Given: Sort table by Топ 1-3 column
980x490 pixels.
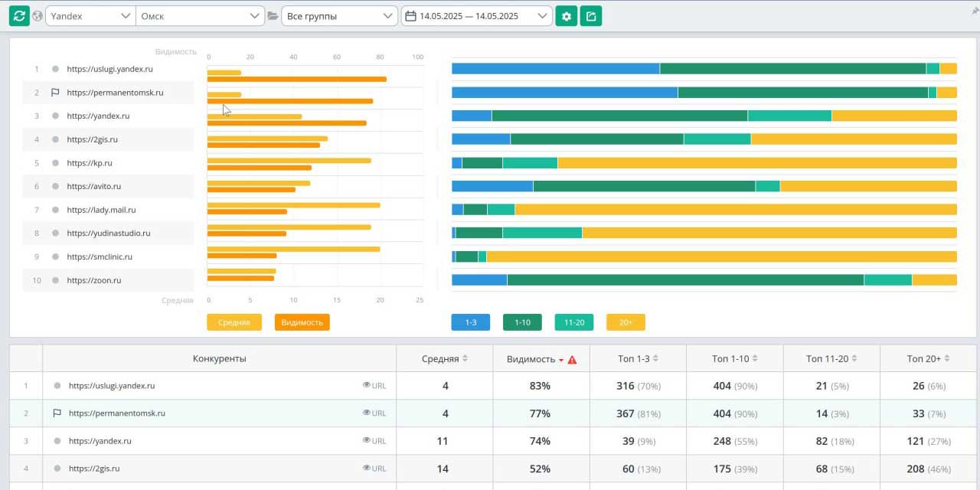Looking at the screenshot, I should pos(637,358).
